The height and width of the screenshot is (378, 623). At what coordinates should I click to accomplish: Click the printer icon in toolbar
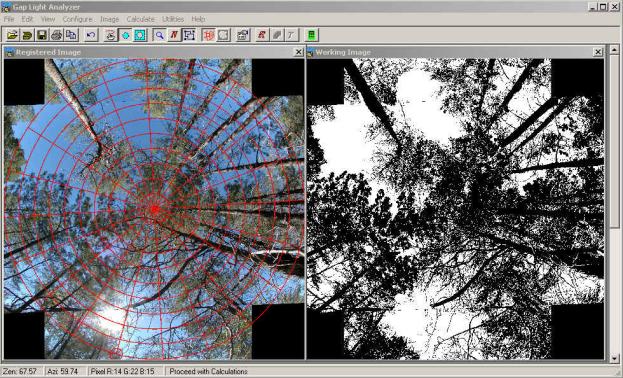click(56, 35)
